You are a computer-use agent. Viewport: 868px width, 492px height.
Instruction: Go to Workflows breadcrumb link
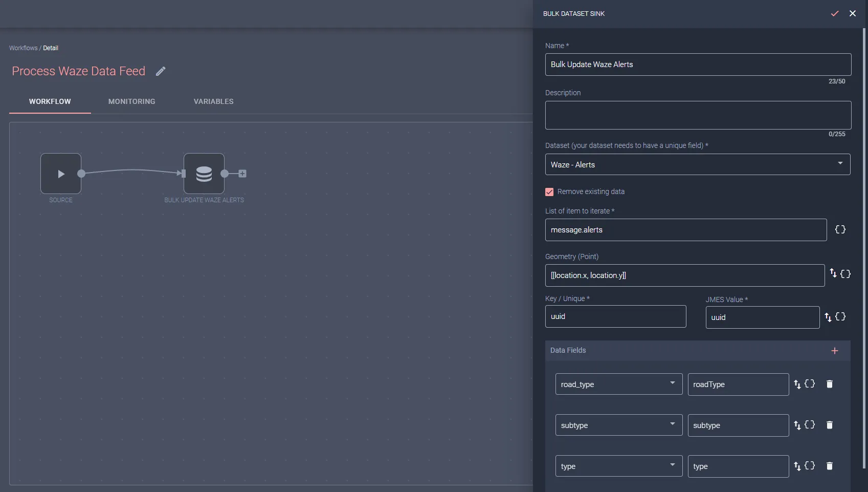24,48
